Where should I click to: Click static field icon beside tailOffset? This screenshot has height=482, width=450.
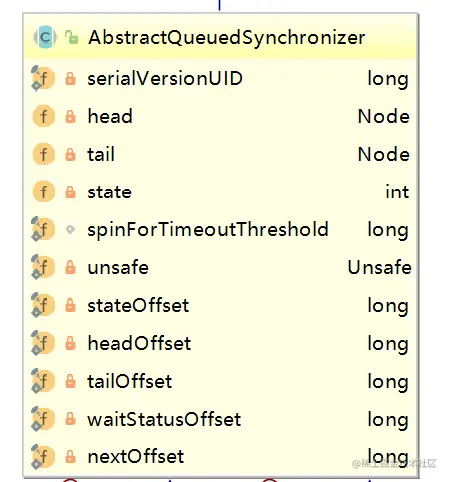43,381
